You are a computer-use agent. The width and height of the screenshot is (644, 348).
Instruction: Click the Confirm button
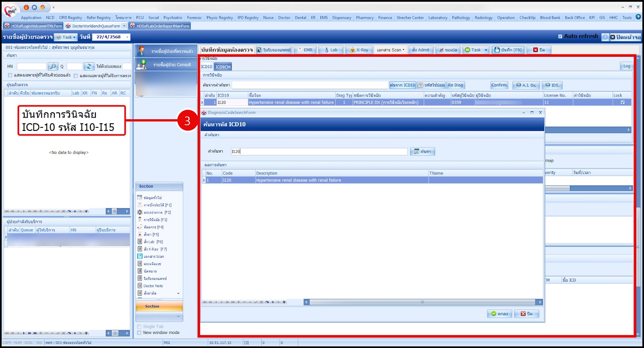tap(499, 85)
